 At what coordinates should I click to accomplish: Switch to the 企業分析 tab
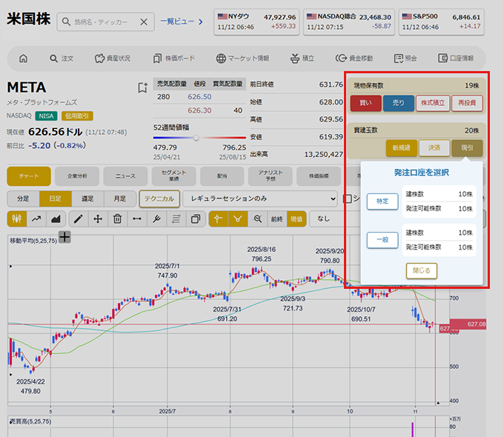[77, 176]
